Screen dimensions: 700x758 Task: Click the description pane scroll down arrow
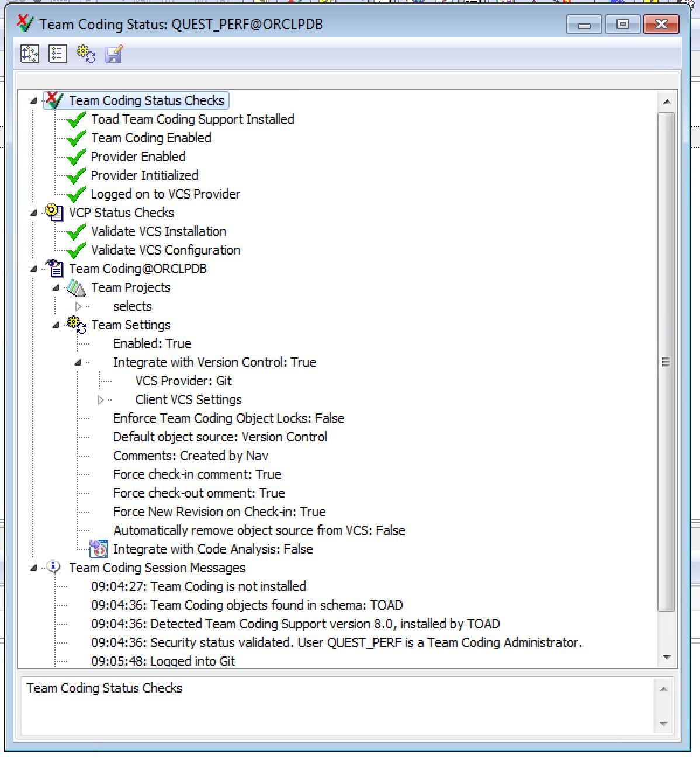coord(663,724)
